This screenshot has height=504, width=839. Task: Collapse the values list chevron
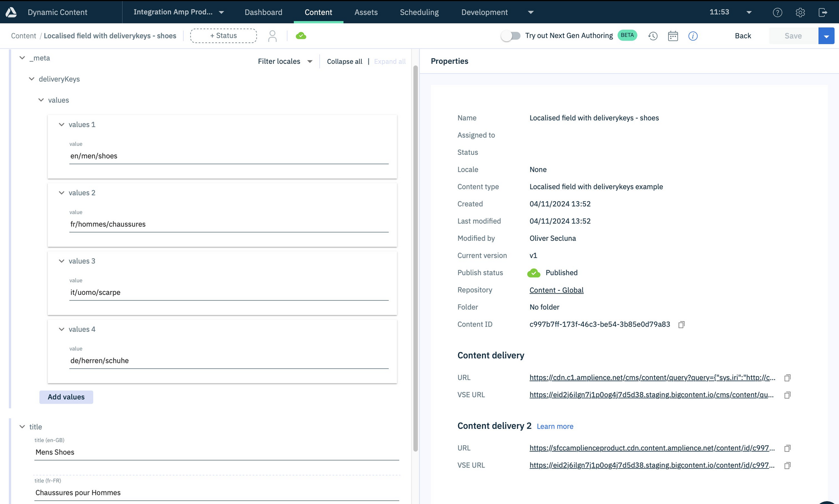click(41, 100)
